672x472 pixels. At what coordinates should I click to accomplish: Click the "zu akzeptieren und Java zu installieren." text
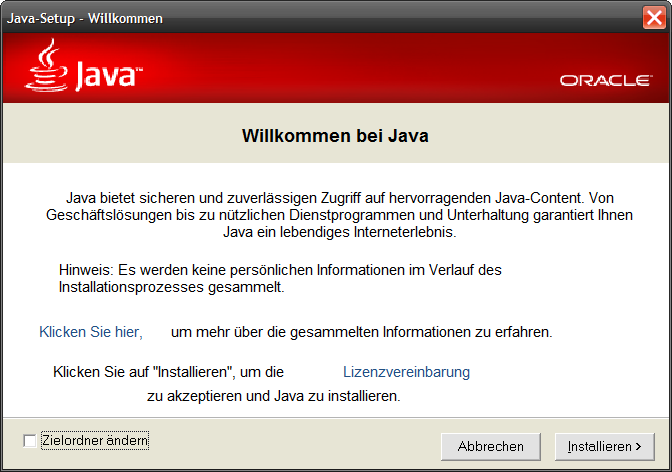[273, 396]
